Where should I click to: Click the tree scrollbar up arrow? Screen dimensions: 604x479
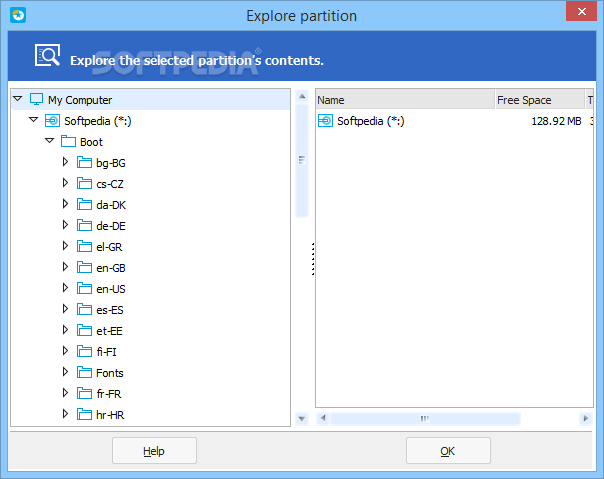[x=302, y=96]
